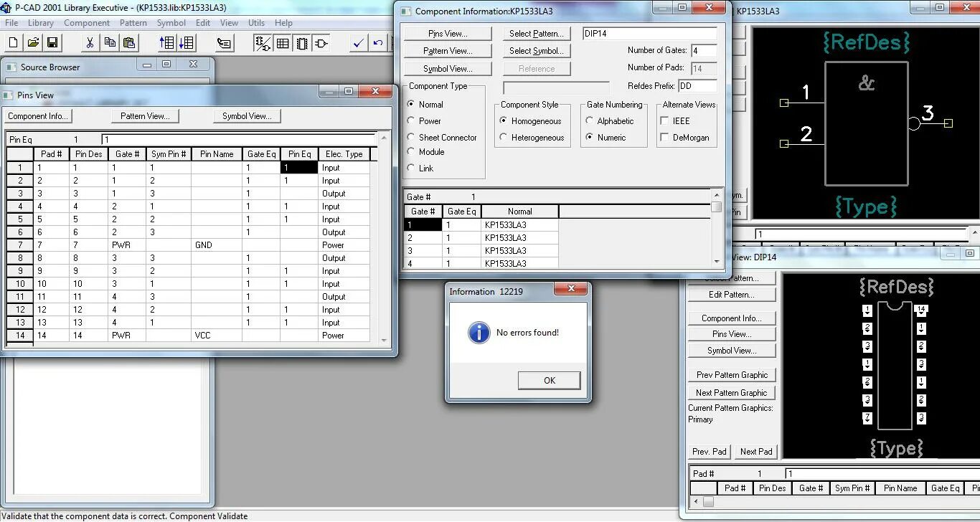
Task: Click Select Symbol... in Component Information
Action: (x=536, y=51)
